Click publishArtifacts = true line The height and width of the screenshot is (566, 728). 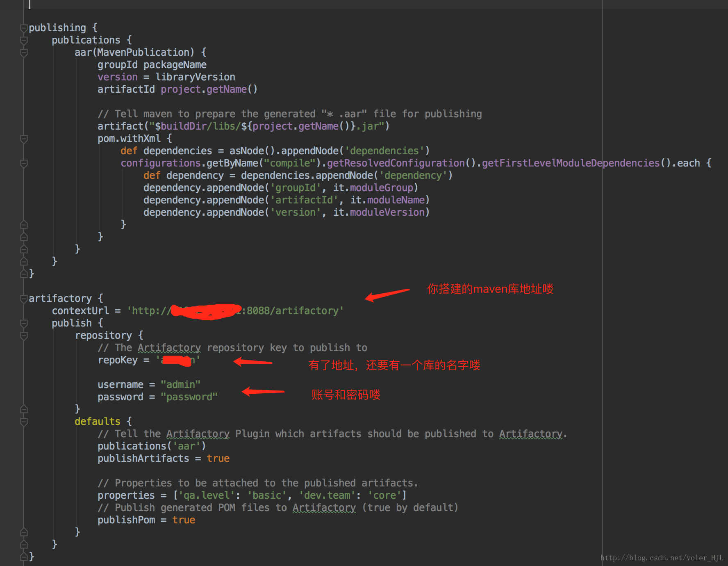click(x=163, y=459)
